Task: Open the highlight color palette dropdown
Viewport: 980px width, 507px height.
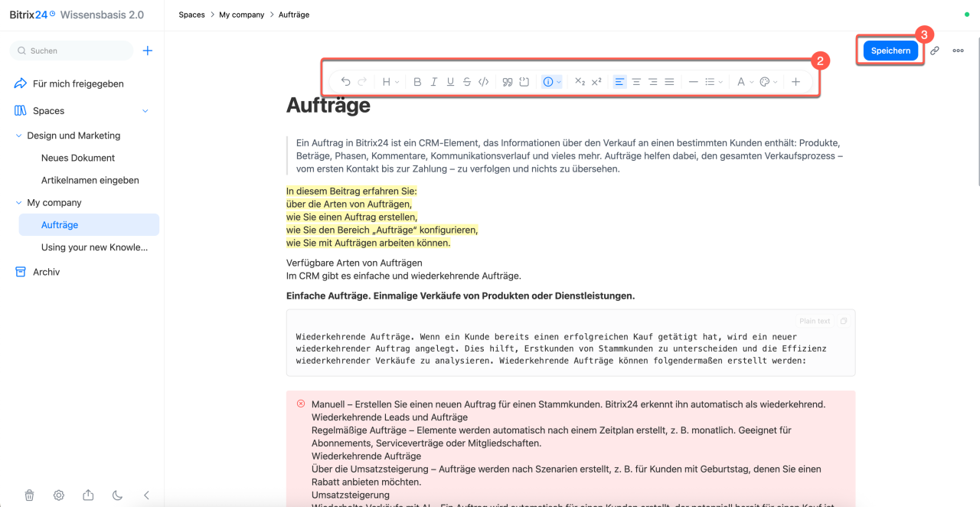Action: (769, 82)
